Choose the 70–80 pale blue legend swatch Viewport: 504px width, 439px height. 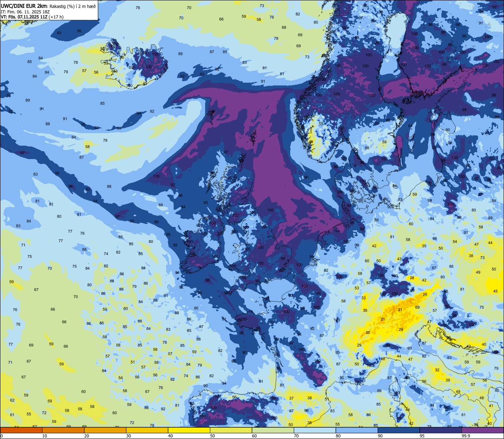pos(315,430)
